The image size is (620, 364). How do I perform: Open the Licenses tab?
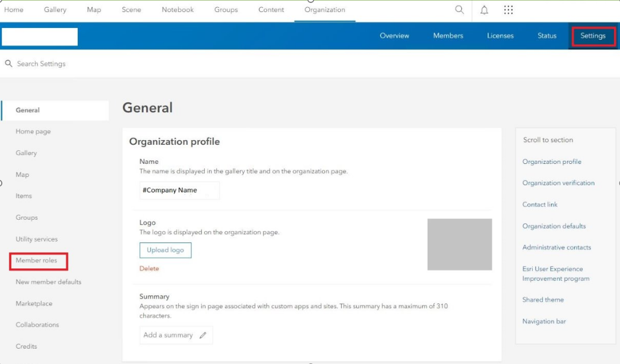pos(500,36)
